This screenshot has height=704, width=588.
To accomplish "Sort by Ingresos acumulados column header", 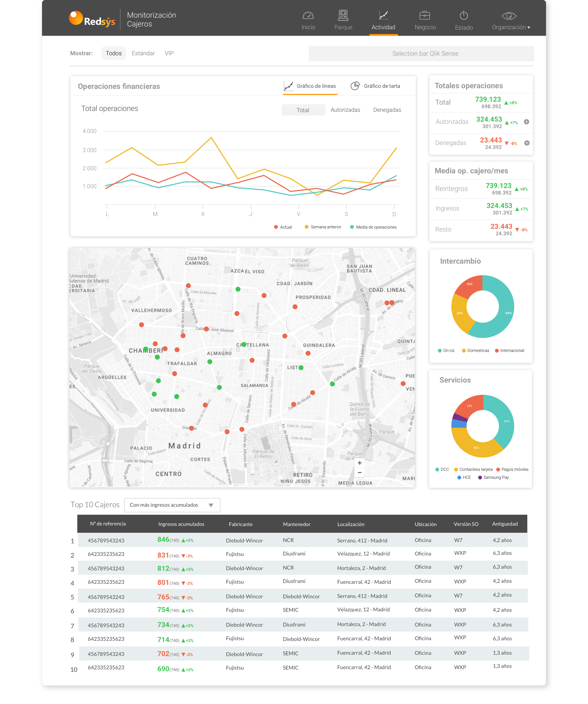I will pos(181,524).
